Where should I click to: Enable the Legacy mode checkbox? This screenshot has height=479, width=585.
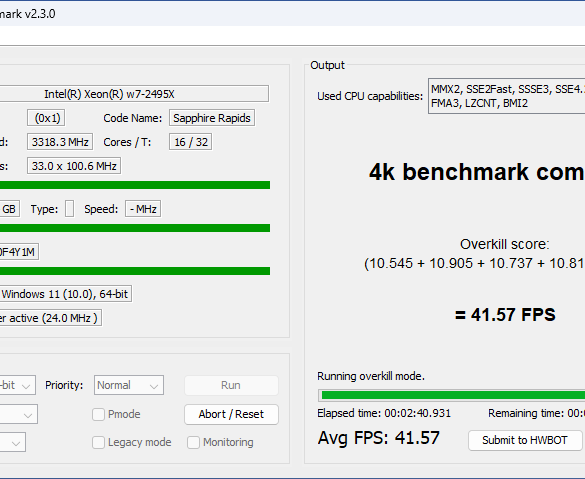click(98, 442)
